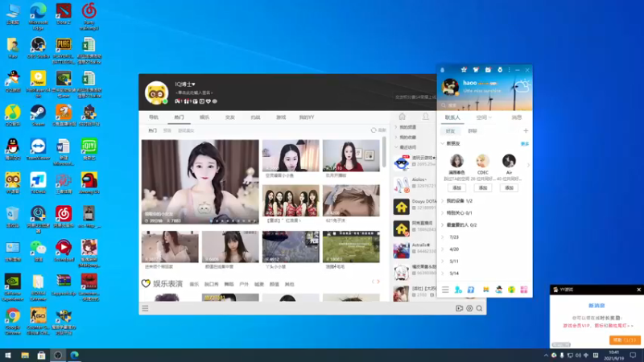Open the ToDesk desktop icon
Viewport: 644px width, 362px height.
[x=38, y=183]
